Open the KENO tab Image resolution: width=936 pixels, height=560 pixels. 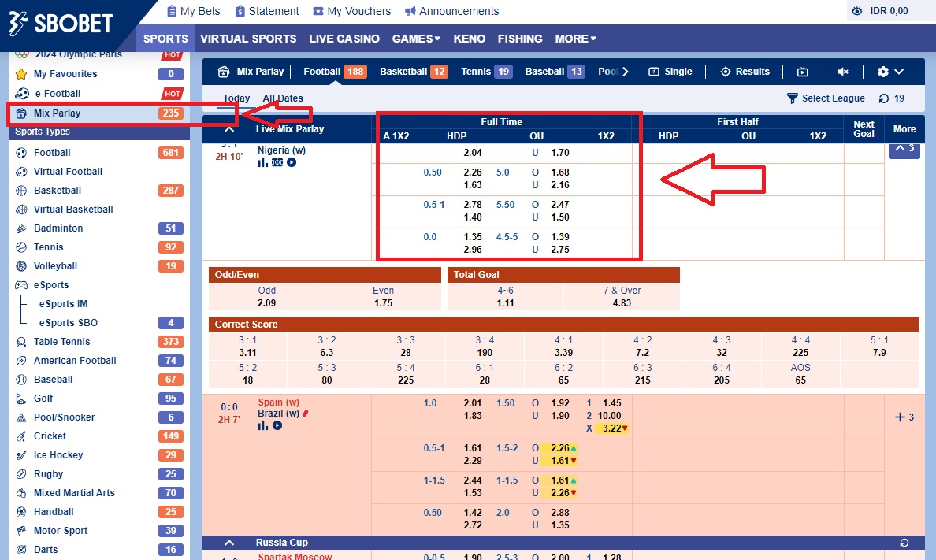pyautogui.click(x=470, y=39)
